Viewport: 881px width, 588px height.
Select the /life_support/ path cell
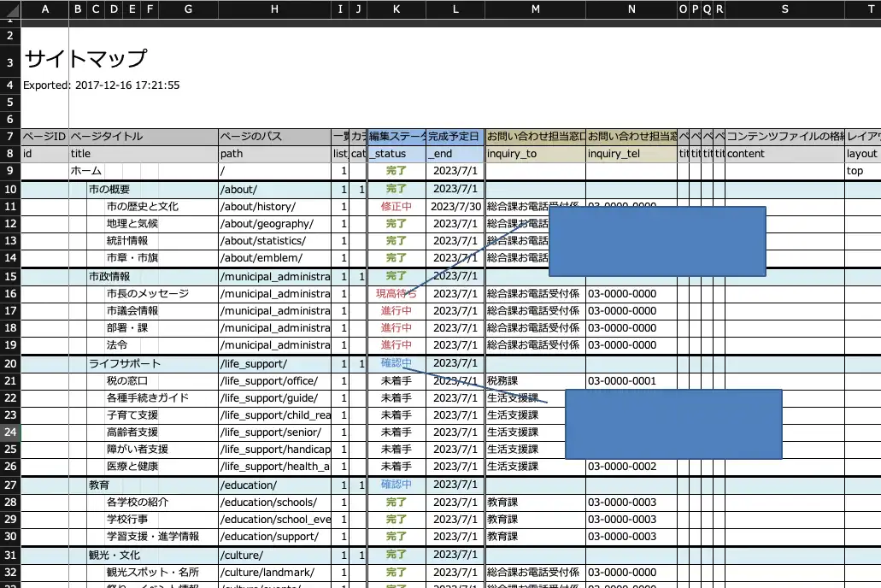pyautogui.click(x=273, y=363)
